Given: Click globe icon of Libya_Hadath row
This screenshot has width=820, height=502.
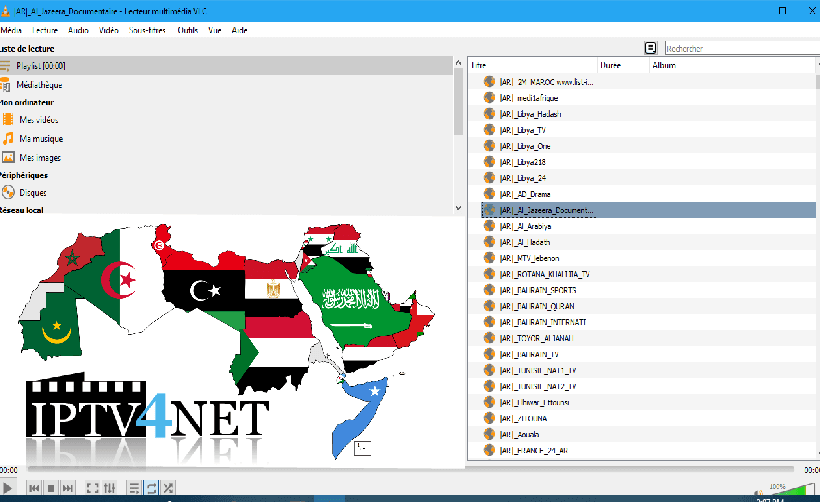Looking at the screenshot, I should [x=489, y=113].
